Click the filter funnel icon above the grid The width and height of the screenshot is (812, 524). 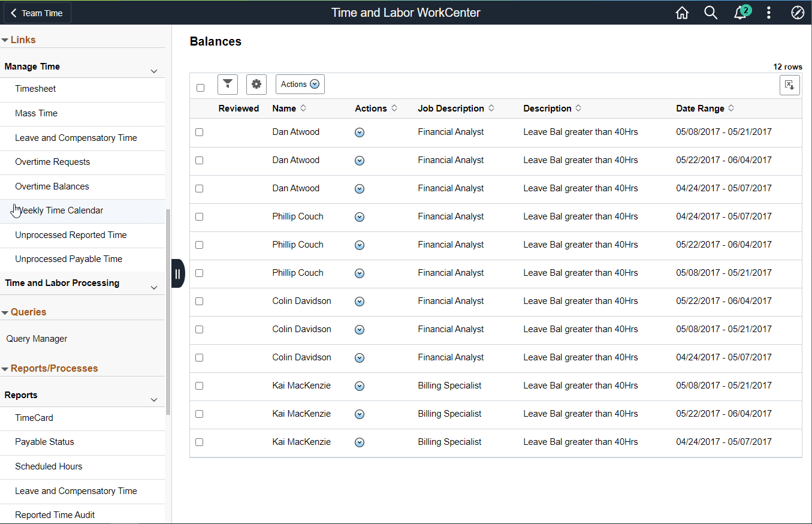click(228, 85)
